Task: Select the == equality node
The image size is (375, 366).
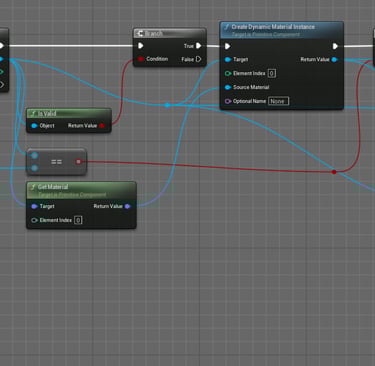Action: [57, 162]
